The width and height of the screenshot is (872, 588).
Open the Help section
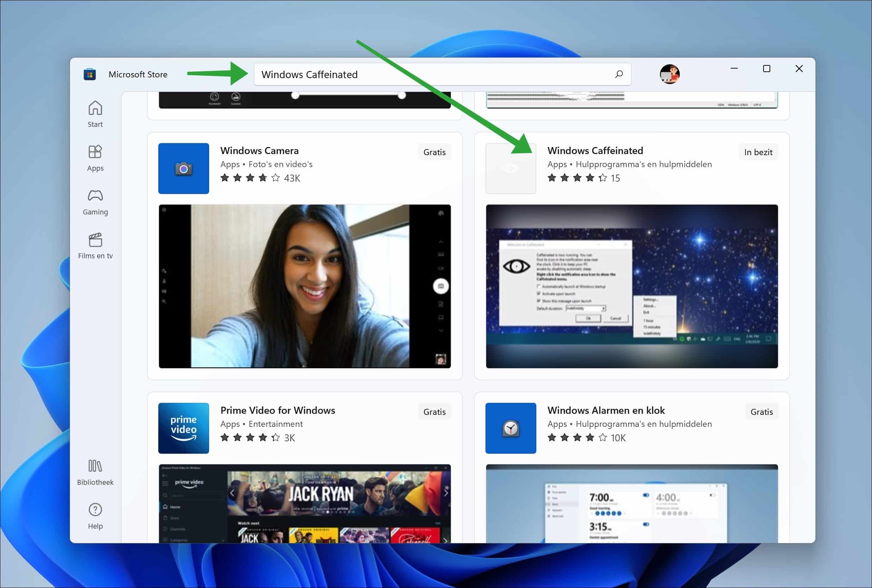(95, 515)
